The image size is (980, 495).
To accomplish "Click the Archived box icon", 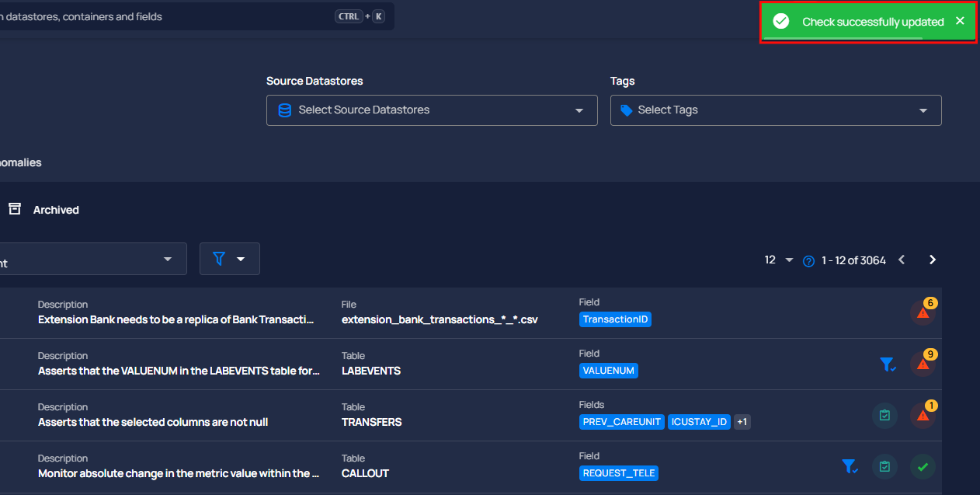I will coord(15,209).
